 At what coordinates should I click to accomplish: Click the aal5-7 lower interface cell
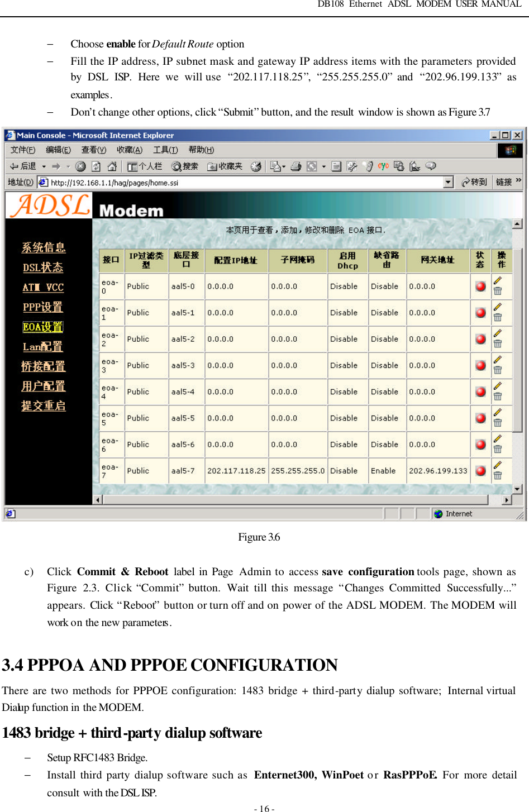point(186,471)
